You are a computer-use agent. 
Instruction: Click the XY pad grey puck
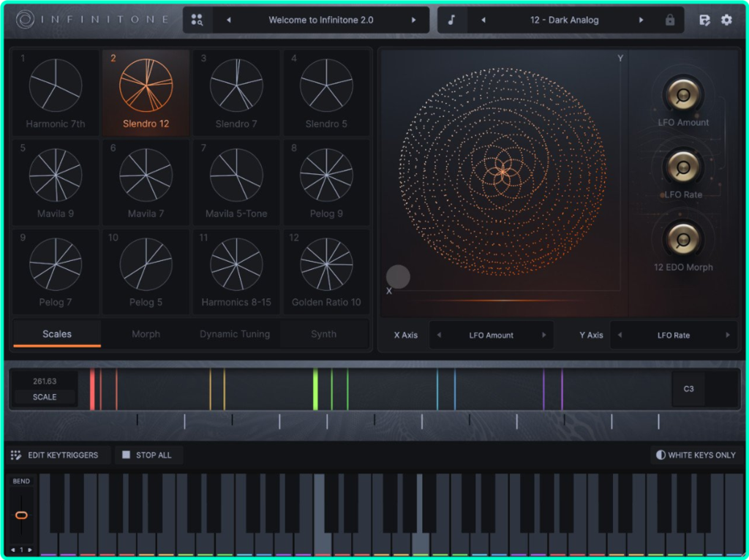click(x=398, y=277)
